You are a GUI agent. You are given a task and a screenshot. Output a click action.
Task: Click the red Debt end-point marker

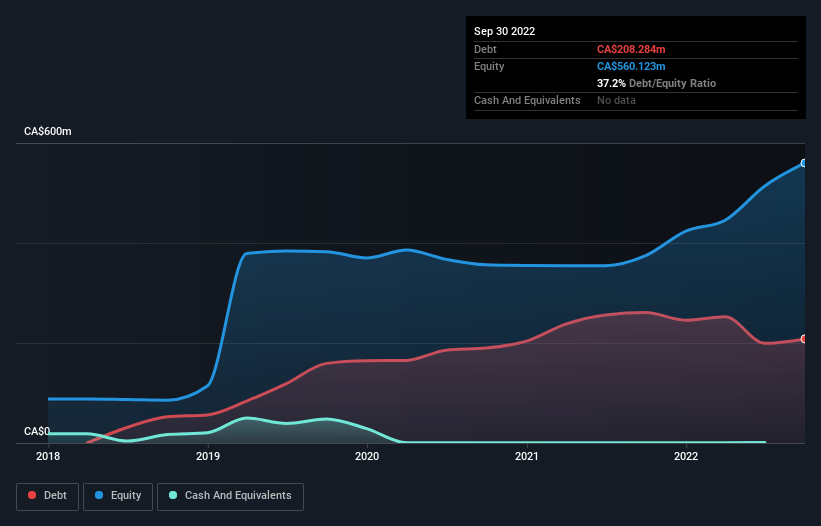(x=804, y=339)
